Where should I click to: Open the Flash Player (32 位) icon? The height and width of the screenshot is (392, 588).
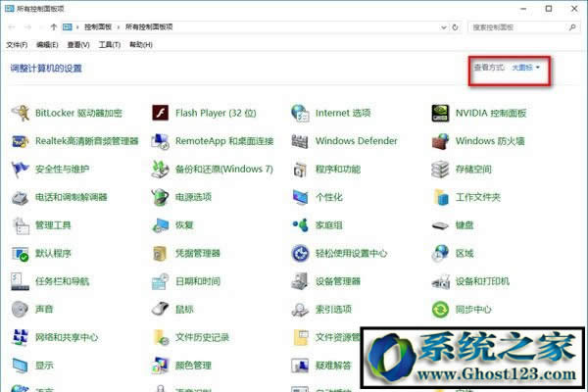click(x=161, y=113)
